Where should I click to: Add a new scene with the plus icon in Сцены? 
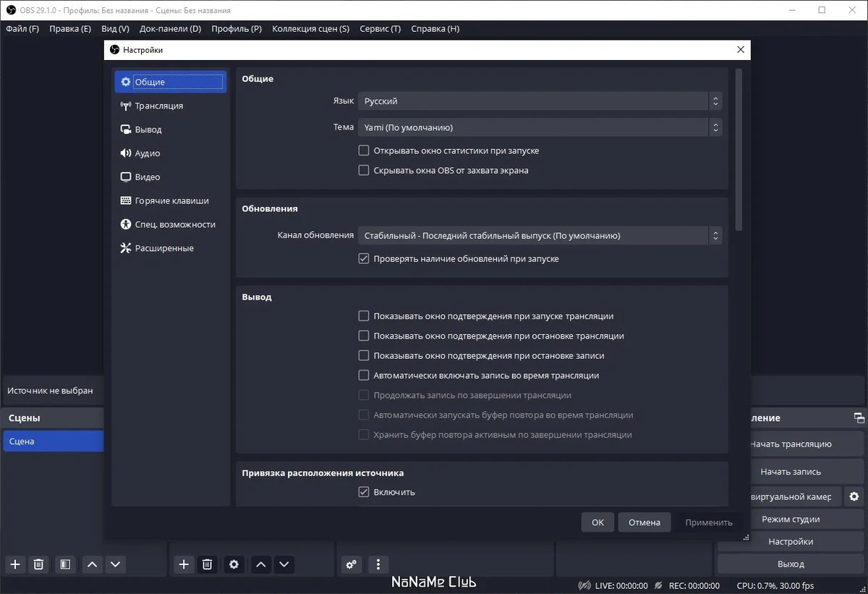pyautogui.click(x=15, y=564)
